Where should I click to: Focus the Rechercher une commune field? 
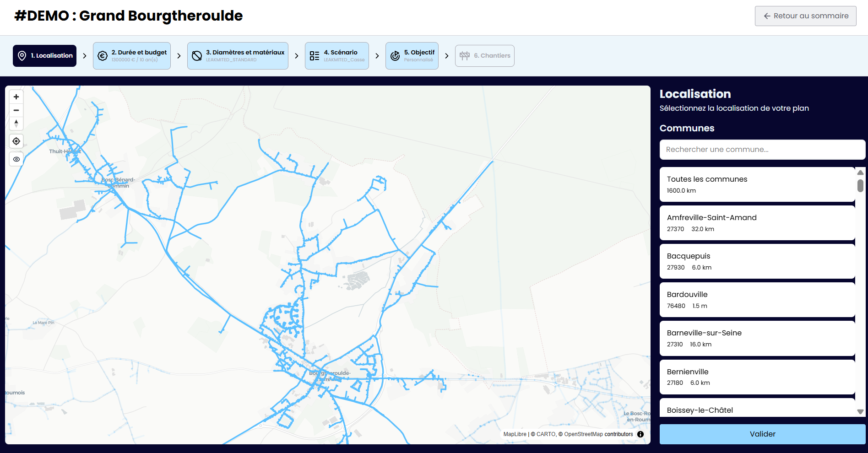point(762,150)
